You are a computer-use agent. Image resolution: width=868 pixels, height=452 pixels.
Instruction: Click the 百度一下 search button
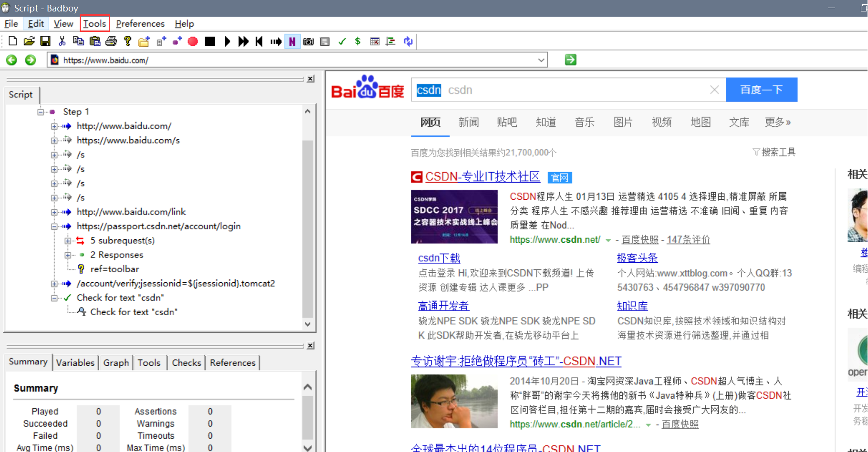[762, 90]
